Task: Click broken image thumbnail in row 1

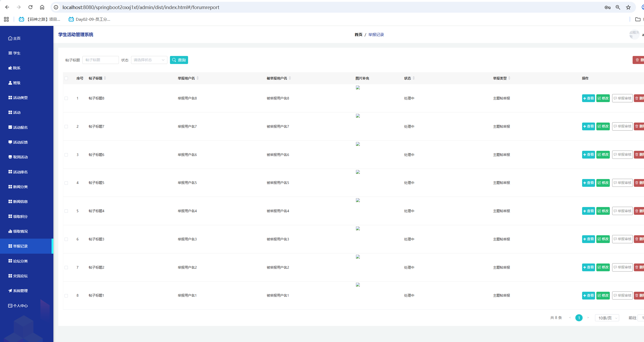Action: click(x=358, y=88)
